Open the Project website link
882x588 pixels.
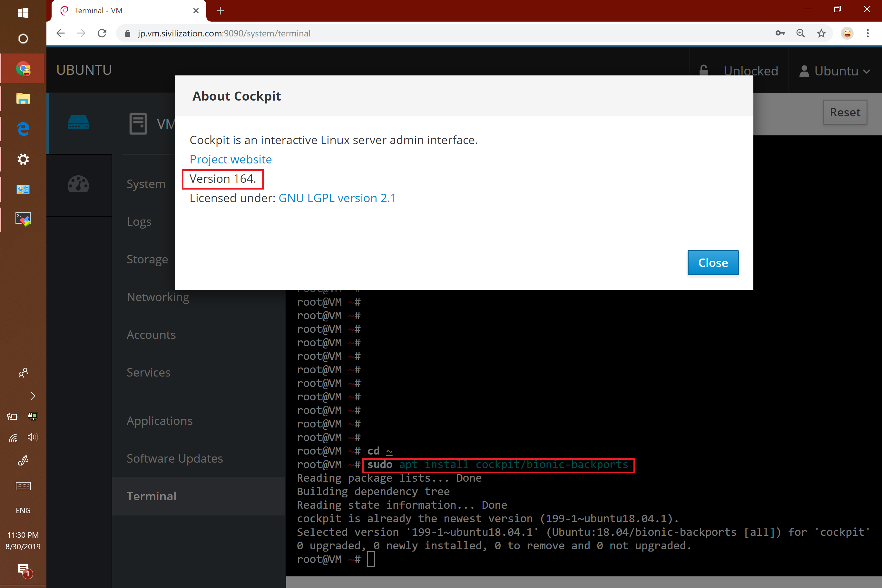[x=230, y=159]
